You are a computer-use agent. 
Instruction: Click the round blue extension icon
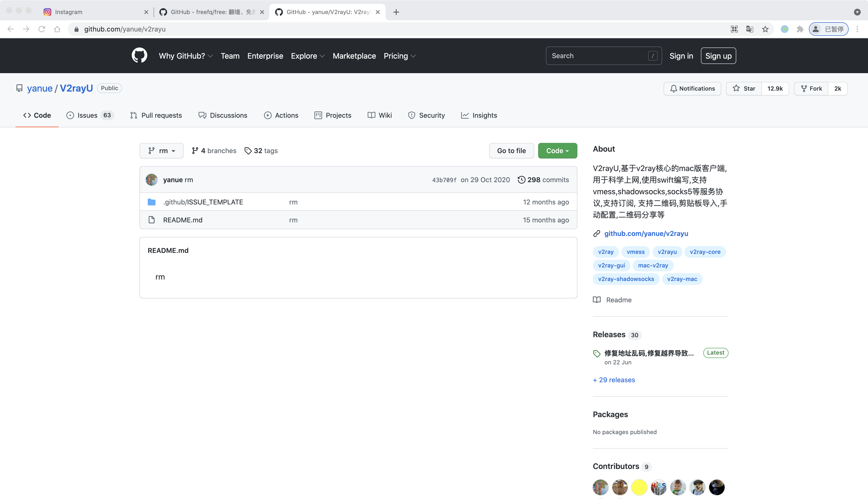pyautogui.click(x=784, y=29)
